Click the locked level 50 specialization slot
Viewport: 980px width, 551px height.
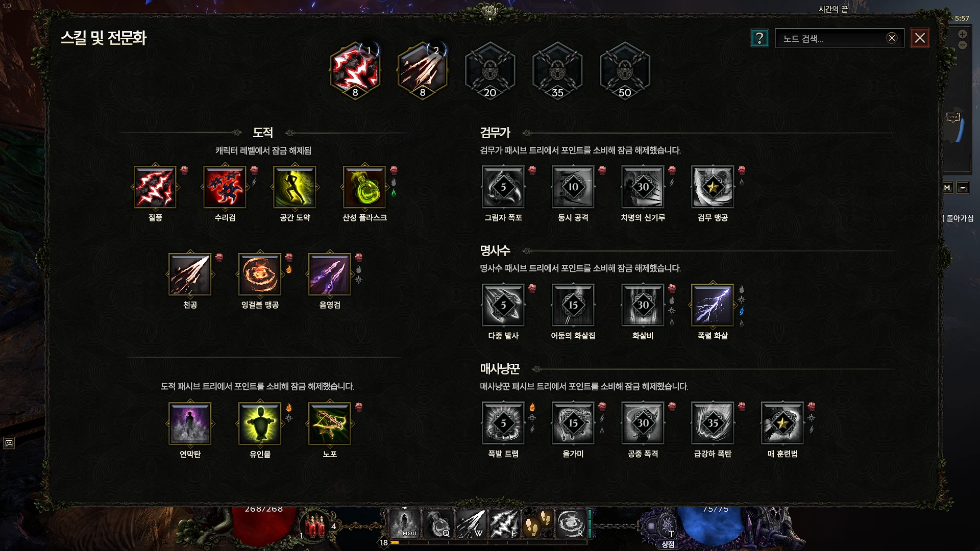625,70
